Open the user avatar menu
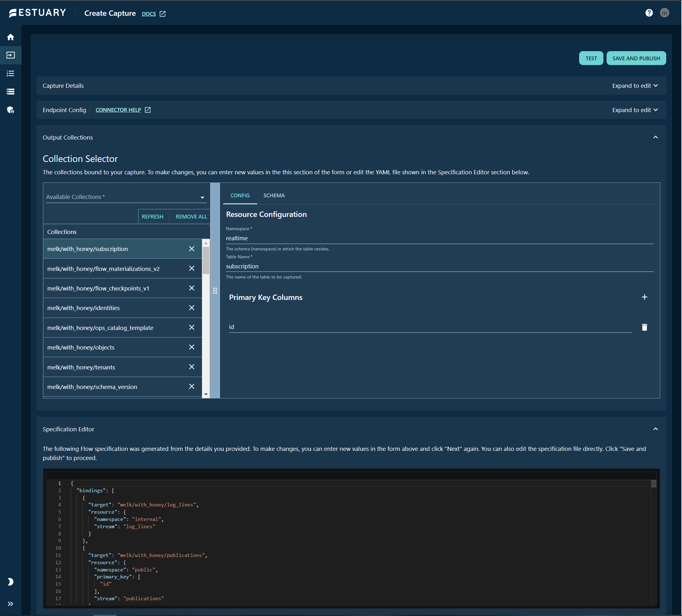 (664, 13)
